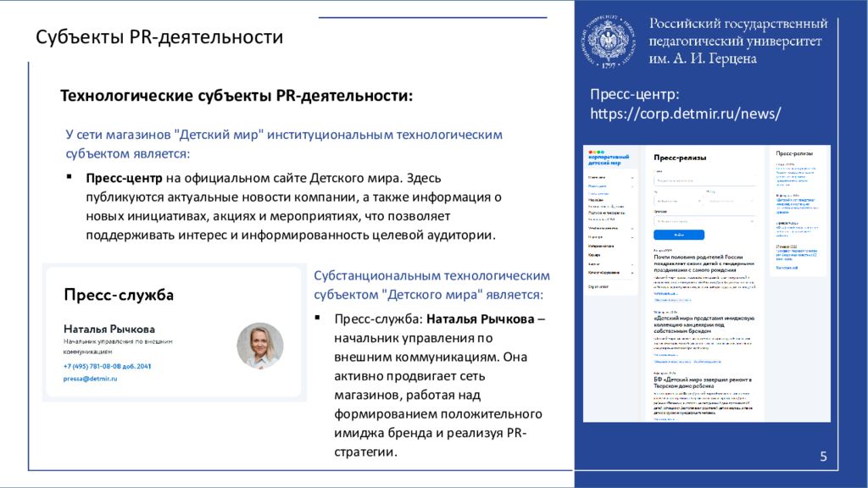Click the university name 'Российский государственный педагогический университет'

coord(738,32)
